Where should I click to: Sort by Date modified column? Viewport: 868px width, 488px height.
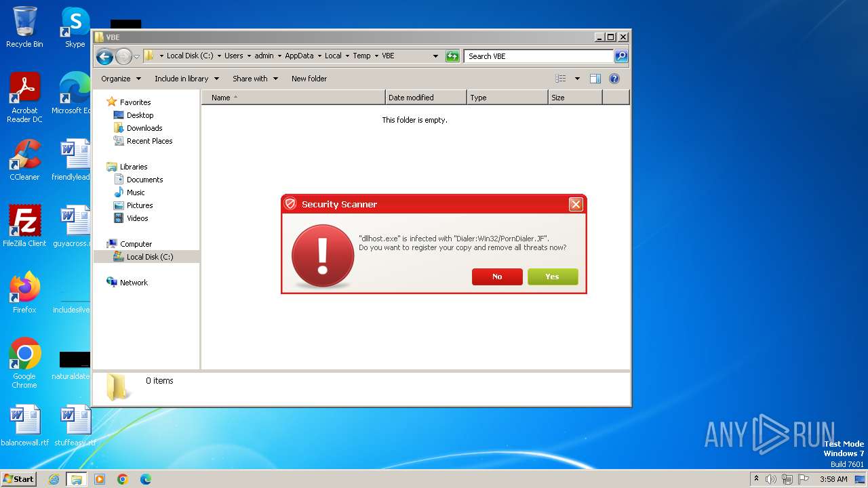[x=426, y=98]
